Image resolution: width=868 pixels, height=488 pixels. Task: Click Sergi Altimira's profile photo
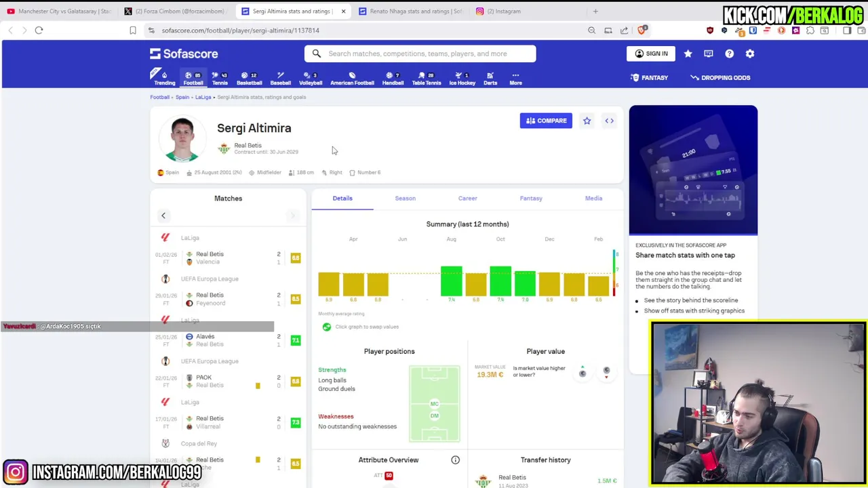coord(182,140)
